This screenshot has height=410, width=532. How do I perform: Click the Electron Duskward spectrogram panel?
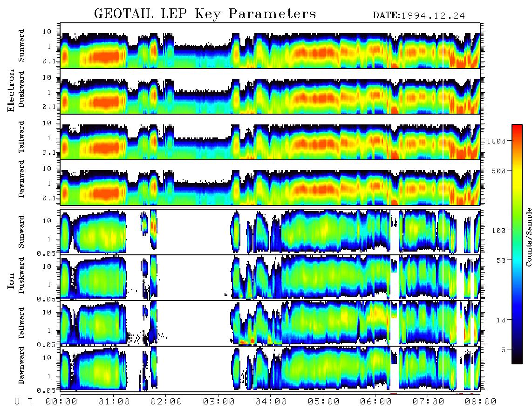270,91
